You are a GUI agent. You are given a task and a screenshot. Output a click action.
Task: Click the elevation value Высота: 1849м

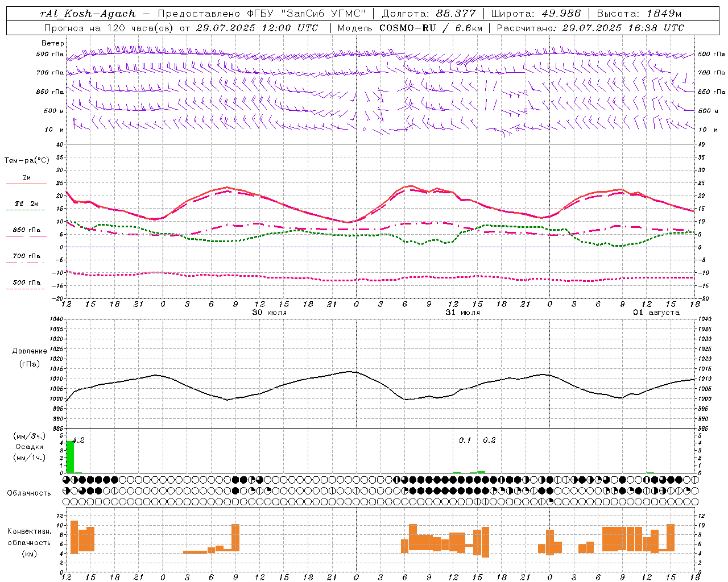point(639,14)
